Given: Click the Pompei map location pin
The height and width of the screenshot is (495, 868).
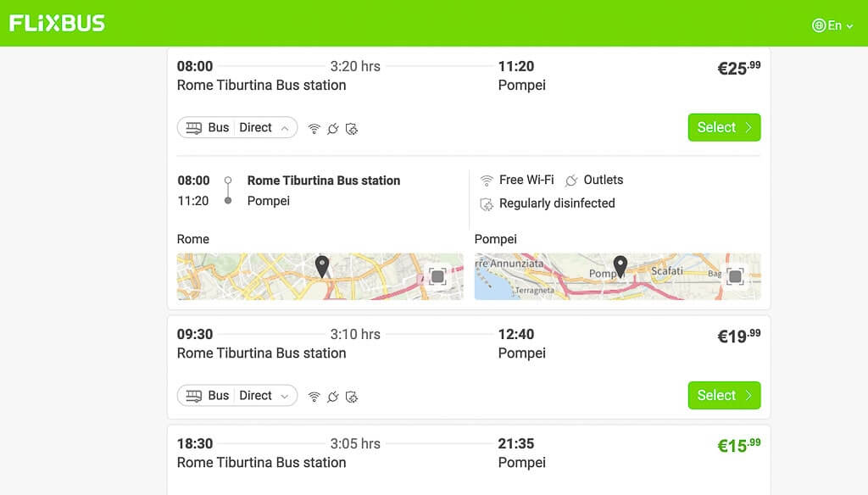Looking at the screenshot, I should pyautogui.click(x=620, y=266).
